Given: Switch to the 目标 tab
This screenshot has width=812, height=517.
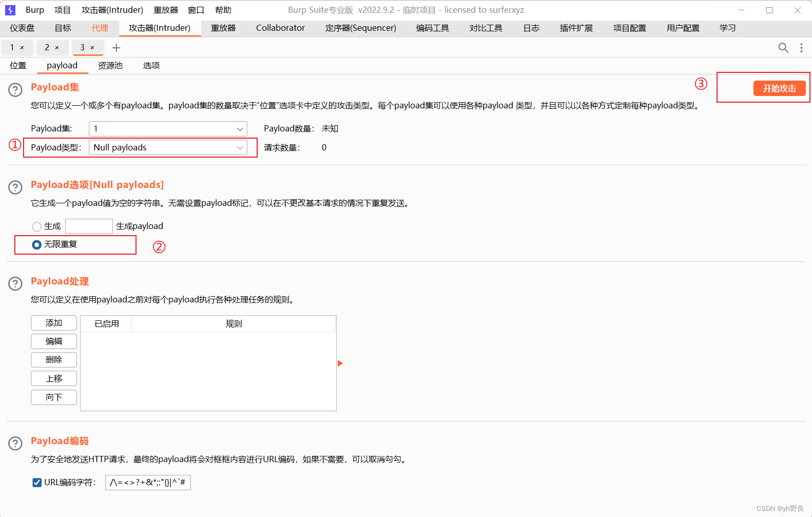Looking at the screenshot, I should click(63, 28).
